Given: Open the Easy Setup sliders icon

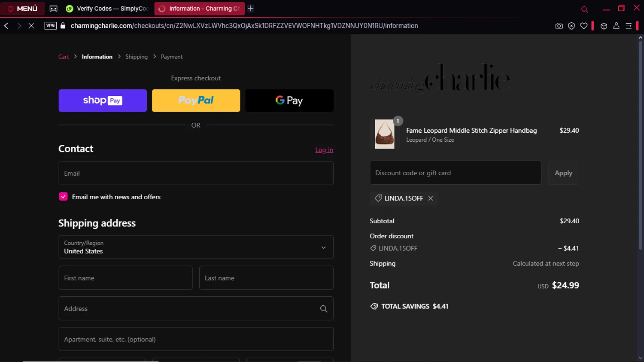Looking at the screenshot, I should (x=629, y=26).
